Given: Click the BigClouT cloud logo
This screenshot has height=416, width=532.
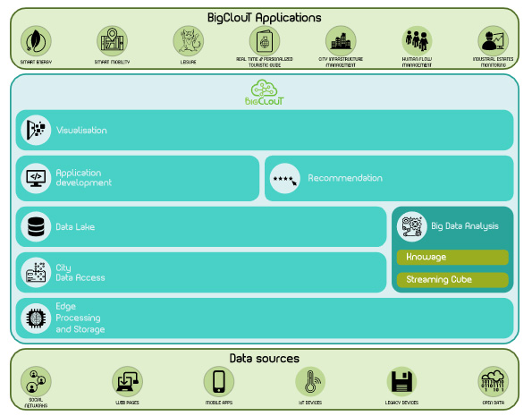Looking at the screenshot, I should point(265,92).
